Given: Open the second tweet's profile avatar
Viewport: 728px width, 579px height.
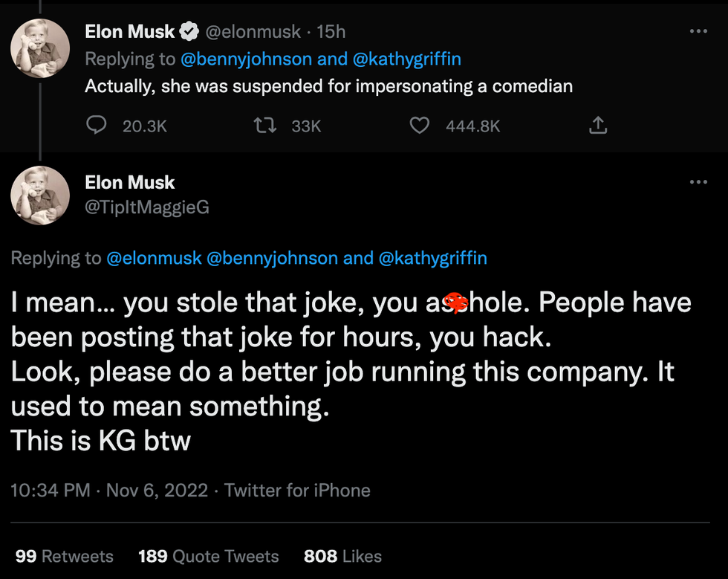Looking at the screenshot, I should tap(40, 196).
